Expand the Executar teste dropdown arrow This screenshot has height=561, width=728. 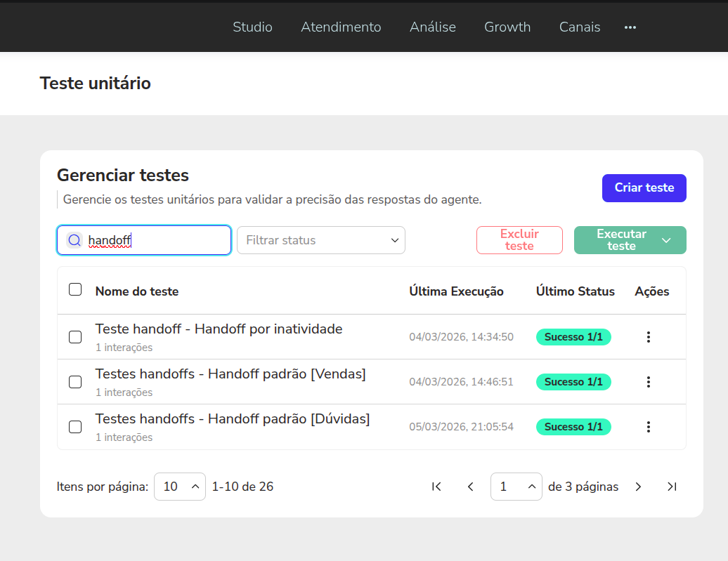pyautogui.click(x=666, y=240)
